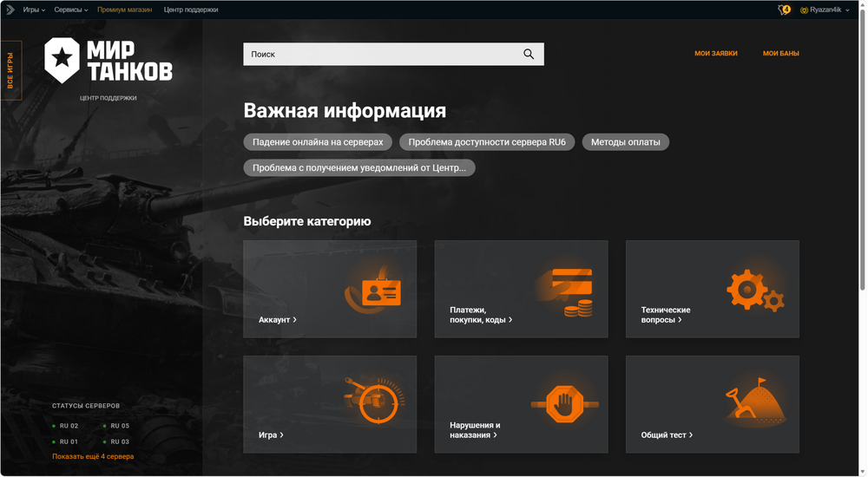
Task: Open Проблема с получением уведомлений notice
Action: pyautogui.click(x=359, y=167)
